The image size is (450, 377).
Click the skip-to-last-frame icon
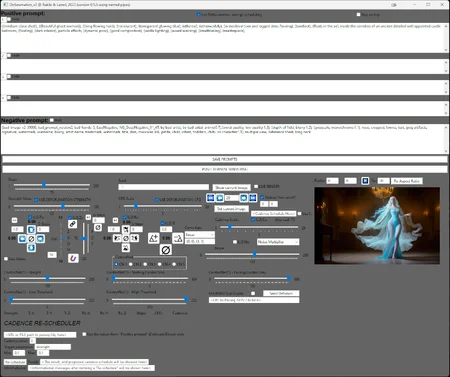253,198
